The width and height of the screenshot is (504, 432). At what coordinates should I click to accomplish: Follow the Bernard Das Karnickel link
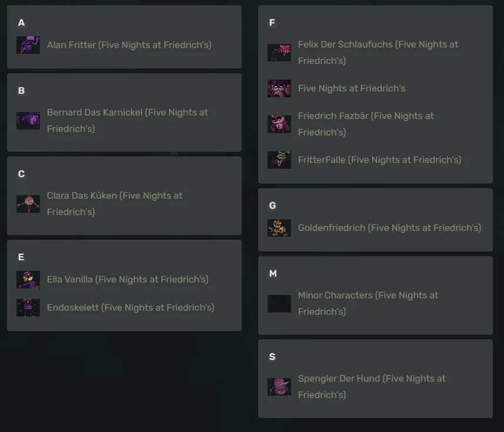pos(127,120)
